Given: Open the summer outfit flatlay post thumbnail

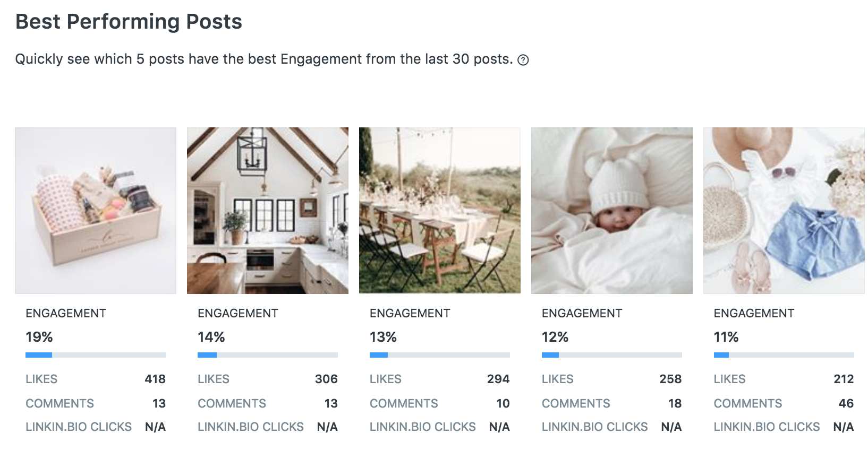Looking at the screenshot, I should [x=784, y=211].
